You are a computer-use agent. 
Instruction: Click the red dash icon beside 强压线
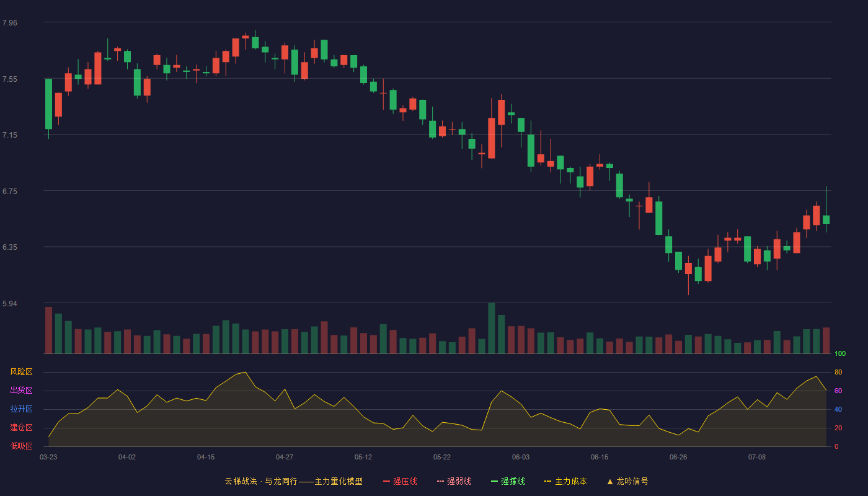click(x=387, y=481)
